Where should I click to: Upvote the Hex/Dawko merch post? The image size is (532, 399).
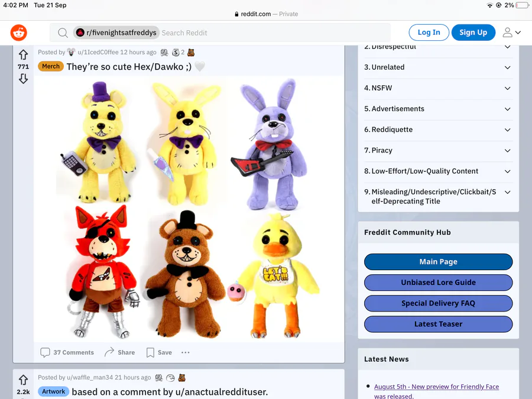(23, 54)
